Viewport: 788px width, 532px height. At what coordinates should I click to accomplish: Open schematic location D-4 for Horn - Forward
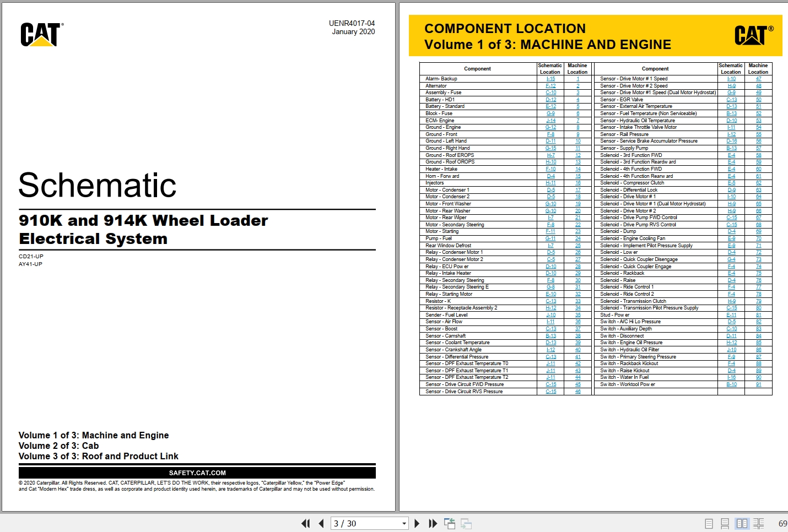(x=550, y=176)
